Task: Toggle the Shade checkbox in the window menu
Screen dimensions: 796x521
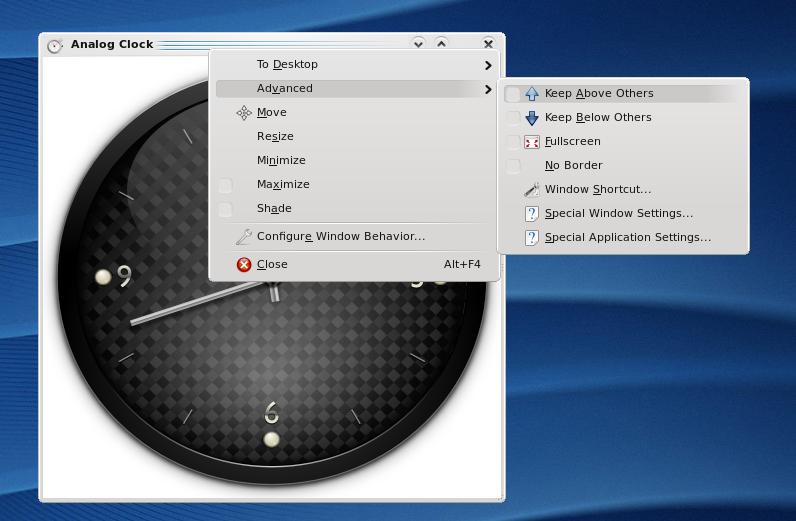Action: tap(226, 209)
